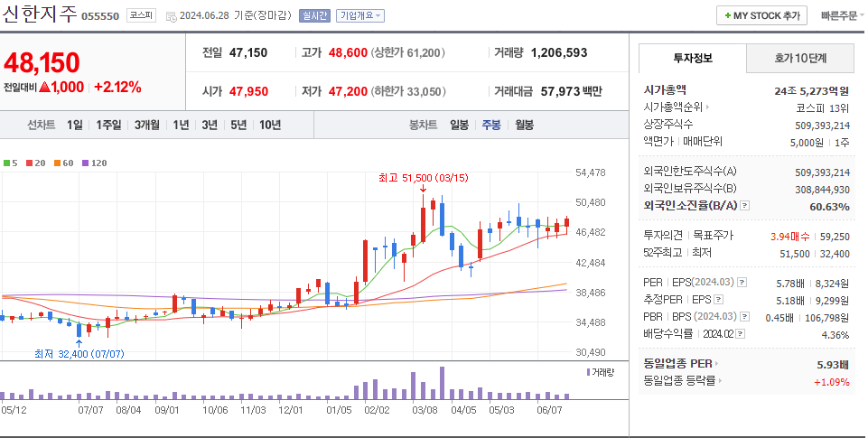Click the +2.12% change rate
This screenshot has height=438, width=868.
[118, 87]
